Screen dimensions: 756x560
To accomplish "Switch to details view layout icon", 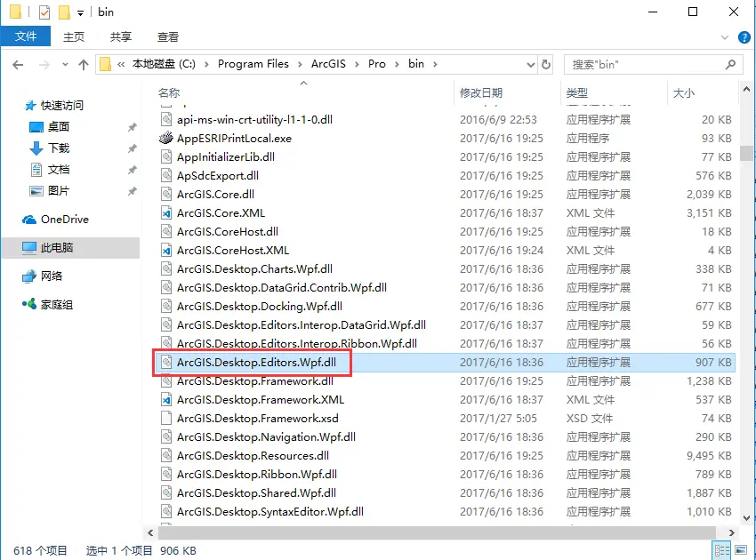I will click(722, 550).
